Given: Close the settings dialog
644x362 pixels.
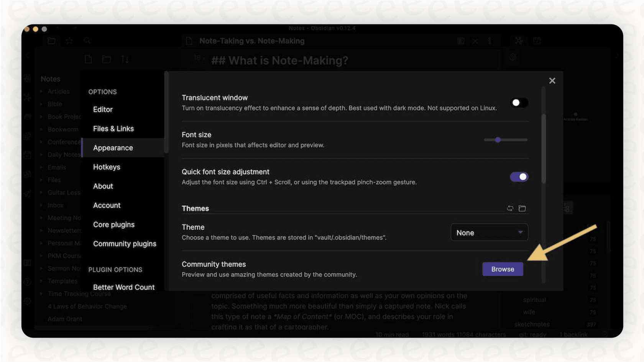Looking at the screenshot, I should point(552,80).
